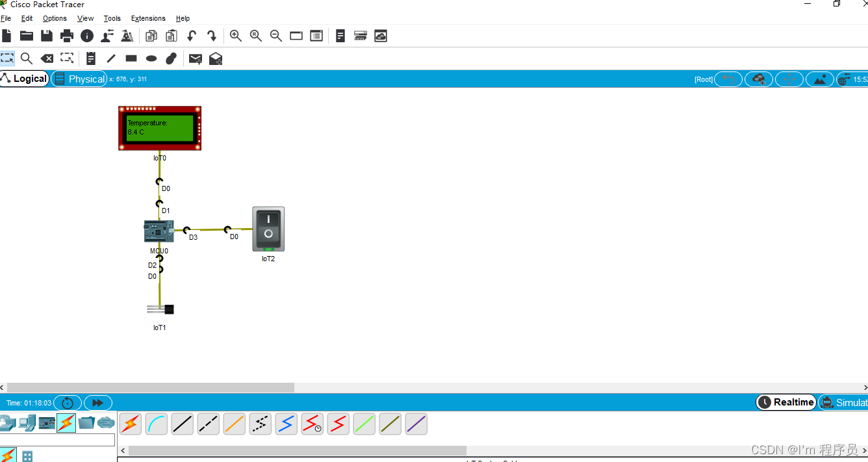Pick the automatic connection lightning cable
This screenshot has height=462, width=868.
(131, 424)
